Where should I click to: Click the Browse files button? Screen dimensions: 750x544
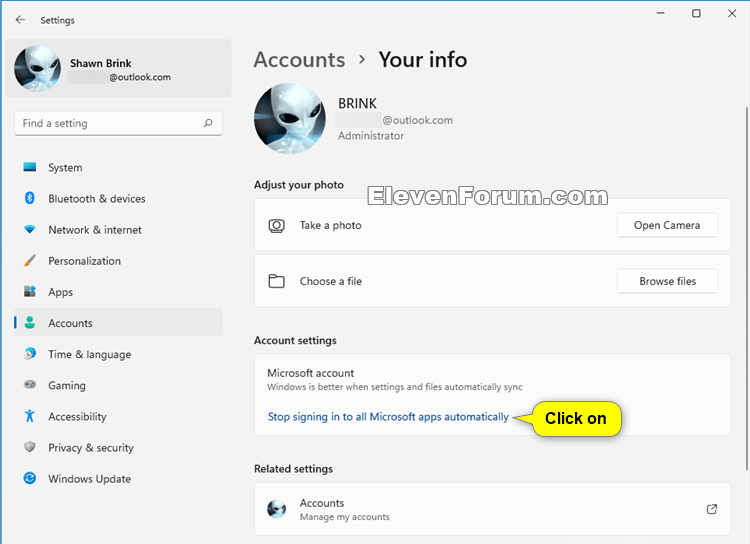[x=667, y=281]
